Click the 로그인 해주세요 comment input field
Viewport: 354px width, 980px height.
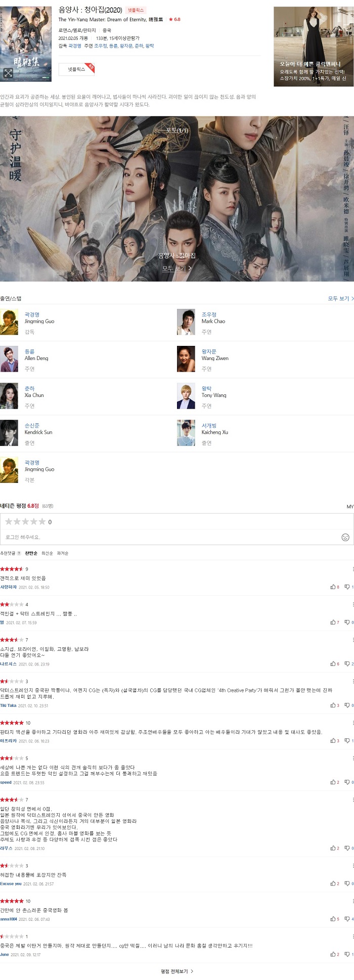coord(172,537)
